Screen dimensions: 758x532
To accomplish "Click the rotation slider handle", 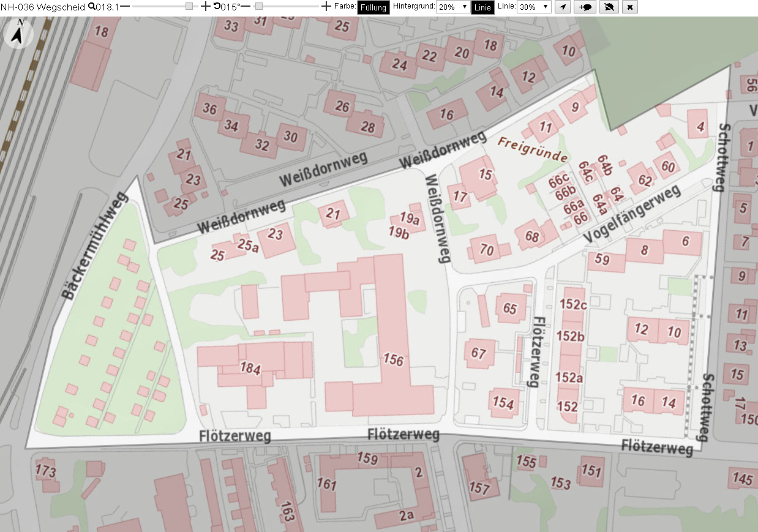I will [x=259, y=7].
